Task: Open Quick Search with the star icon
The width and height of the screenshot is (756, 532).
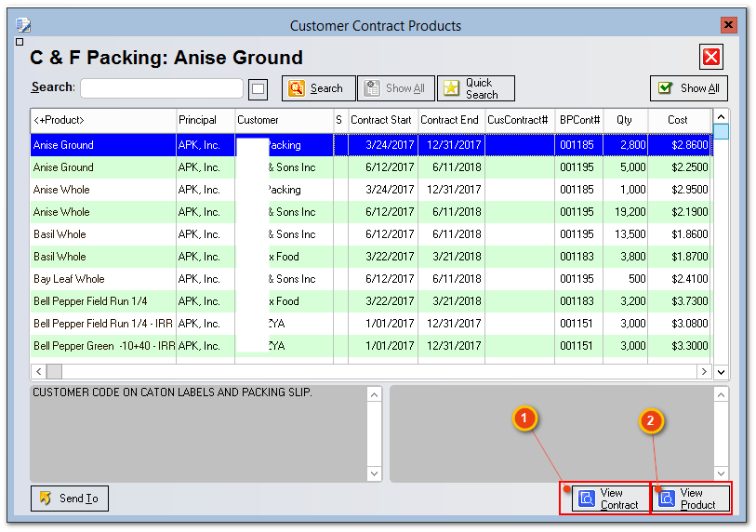Action: click(x=476, y=88)
